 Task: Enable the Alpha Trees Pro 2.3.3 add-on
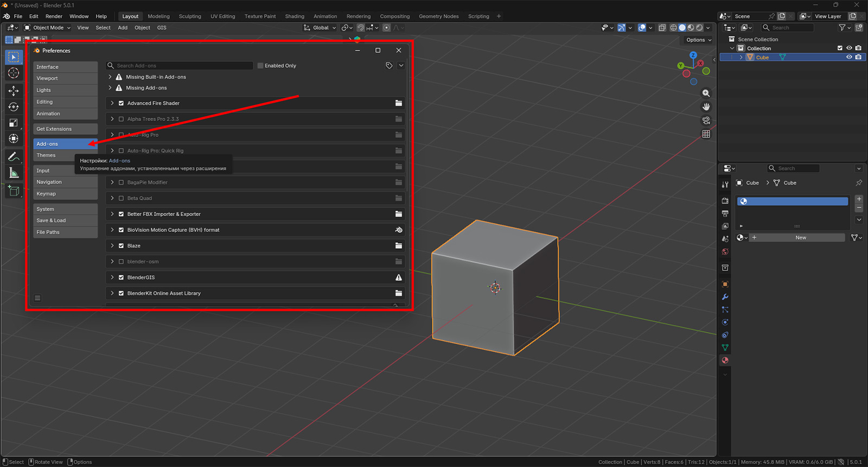click(121, 119)
